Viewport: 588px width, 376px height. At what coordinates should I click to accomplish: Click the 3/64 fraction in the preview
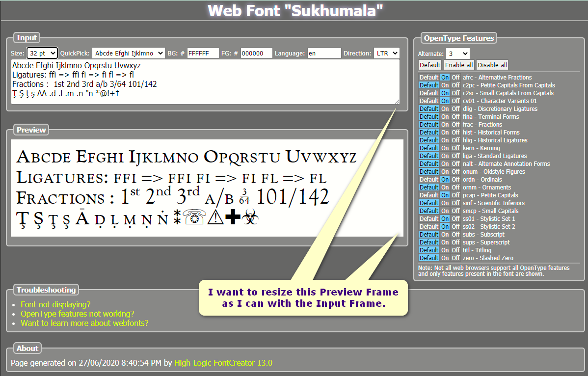coord(244,197)
